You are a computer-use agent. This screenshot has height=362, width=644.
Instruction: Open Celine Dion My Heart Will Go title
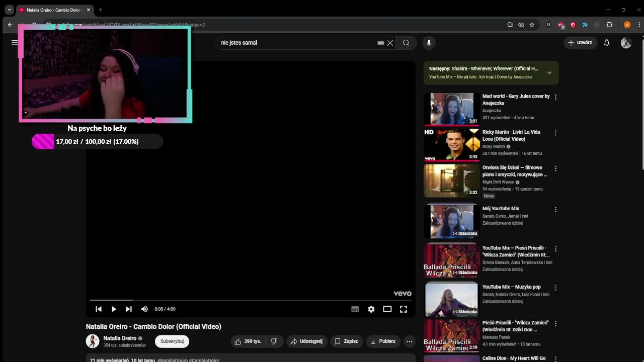[514, 358]
